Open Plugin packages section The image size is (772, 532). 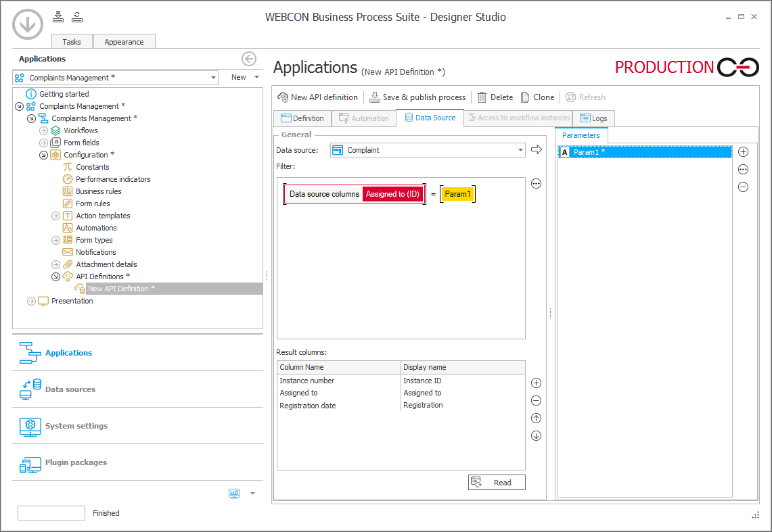point(137,462)
